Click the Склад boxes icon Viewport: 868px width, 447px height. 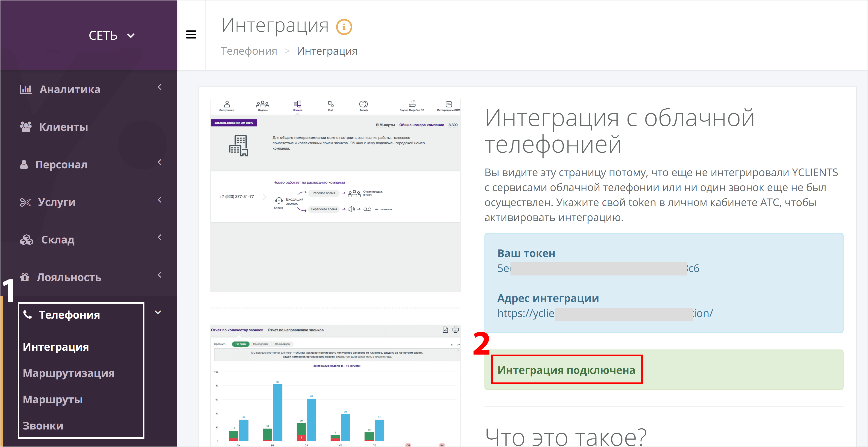click(27, 240)
